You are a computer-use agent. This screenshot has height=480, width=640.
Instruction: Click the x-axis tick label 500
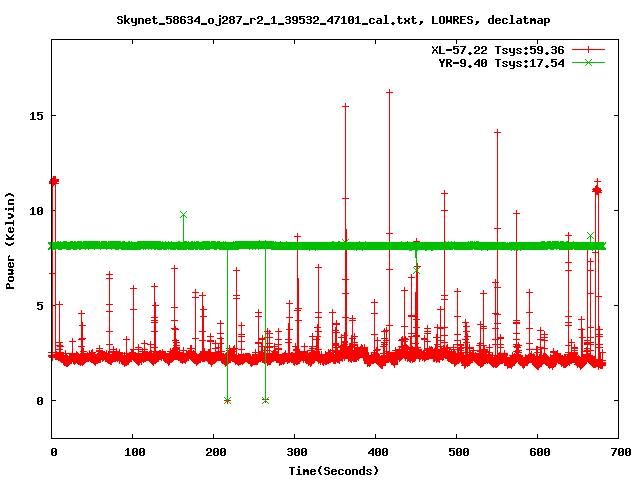(x=458, y=452)
